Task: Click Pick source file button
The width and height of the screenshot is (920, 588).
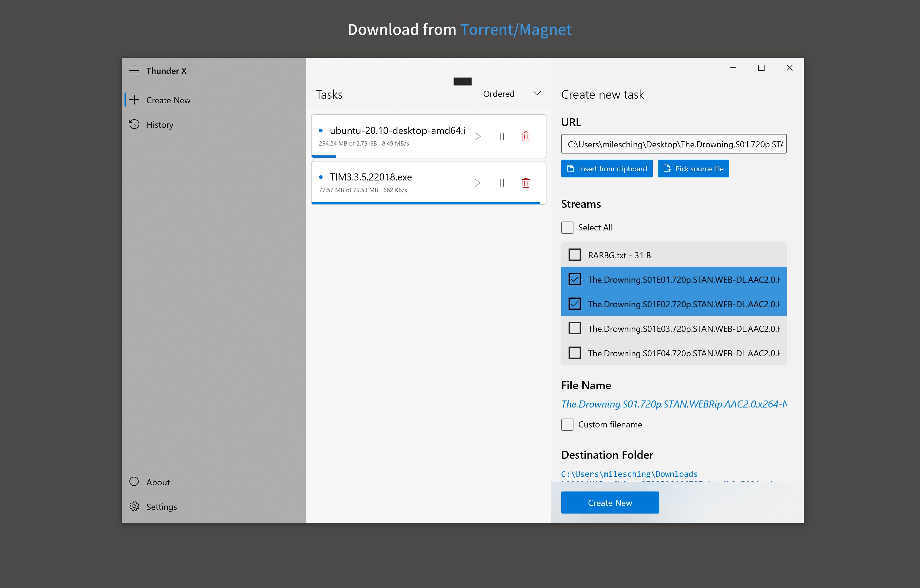Action: [693, 169]
